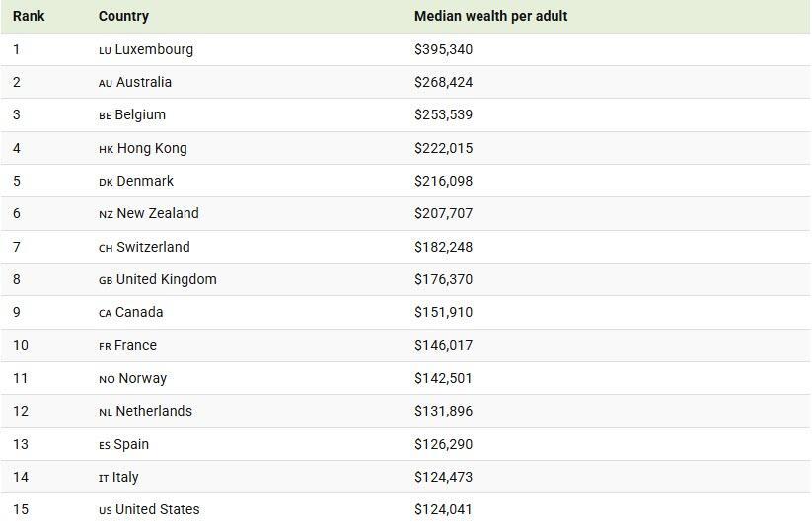Image resolution: width=812 pixels, height=529 pixels.
Task: Click the AU flag code beside Australia
Action: 106,83
